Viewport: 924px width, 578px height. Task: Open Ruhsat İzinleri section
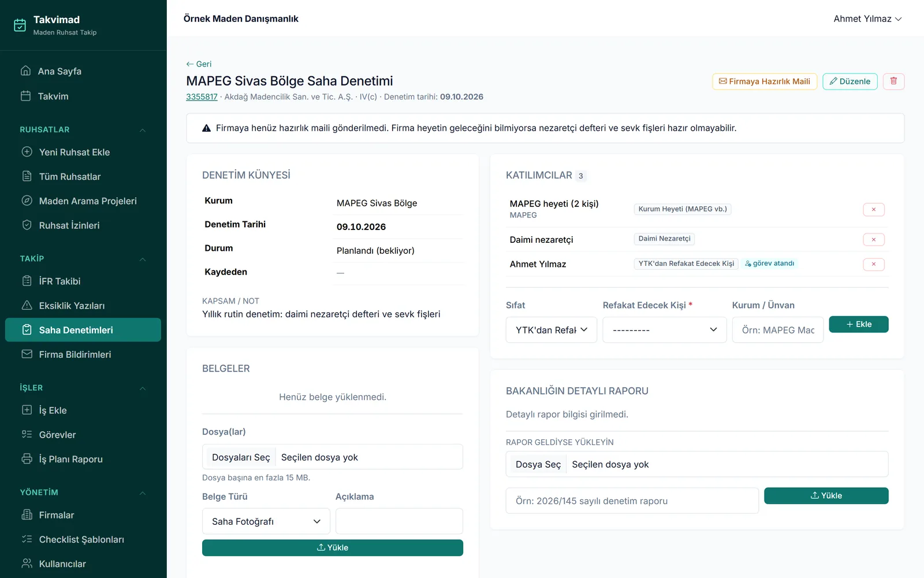pyautogui.click(x=83, y=225)
